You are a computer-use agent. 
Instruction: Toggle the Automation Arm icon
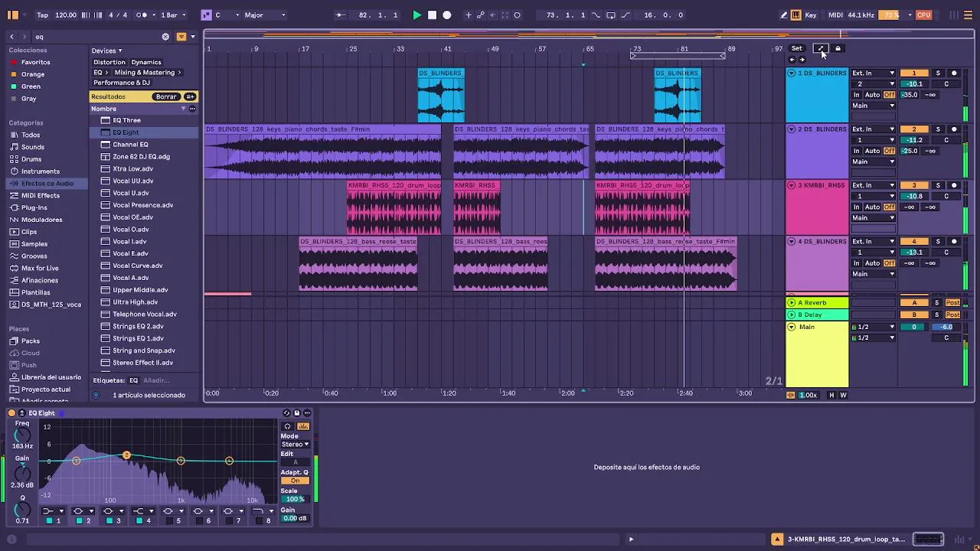(x=481, y=15)
